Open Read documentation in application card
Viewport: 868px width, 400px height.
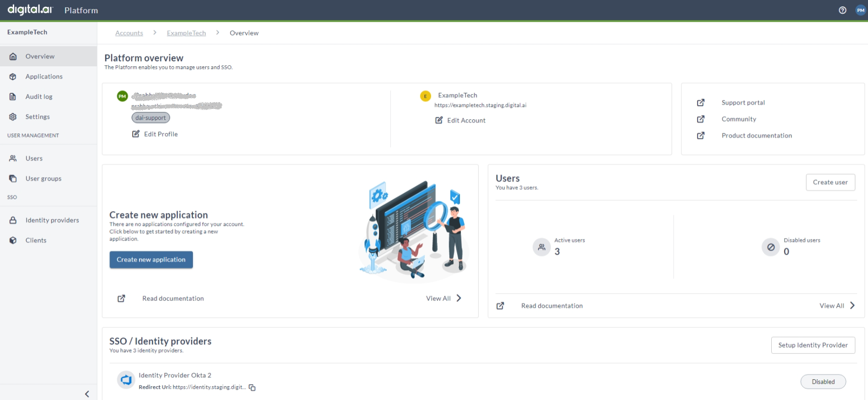click(173, 298)
